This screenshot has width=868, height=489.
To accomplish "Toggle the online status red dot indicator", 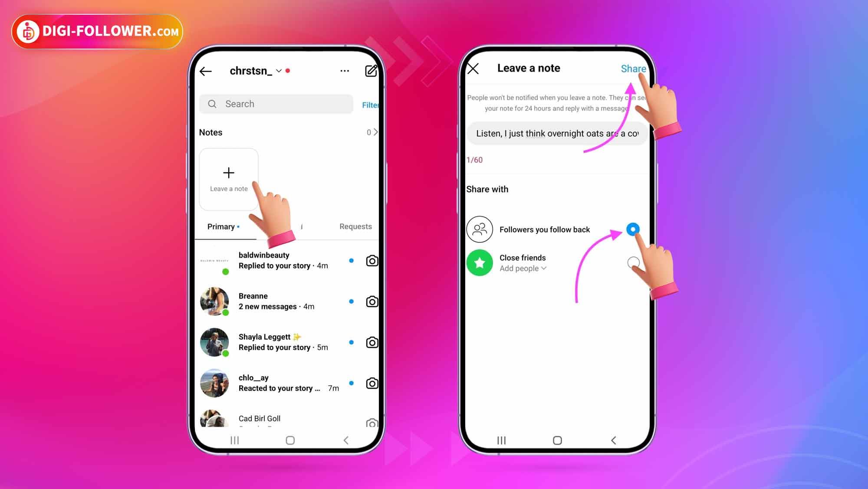I will pyautogui.click(x=288, y=70).
